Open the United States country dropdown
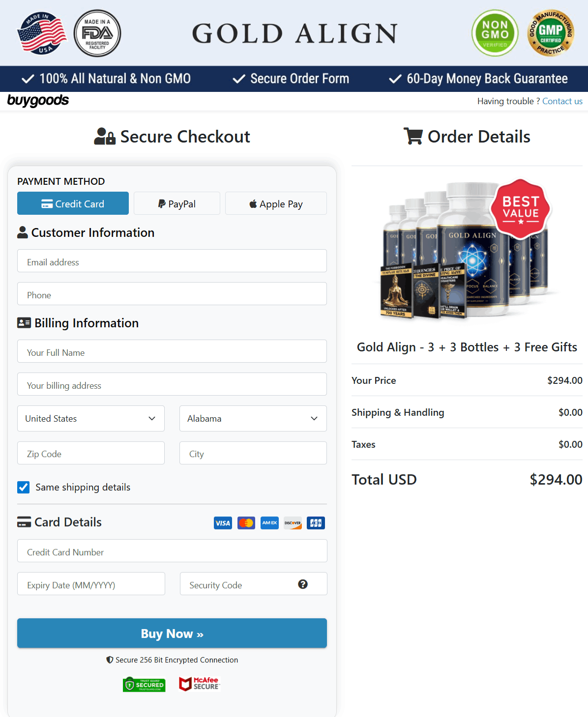 click(90, 418)
